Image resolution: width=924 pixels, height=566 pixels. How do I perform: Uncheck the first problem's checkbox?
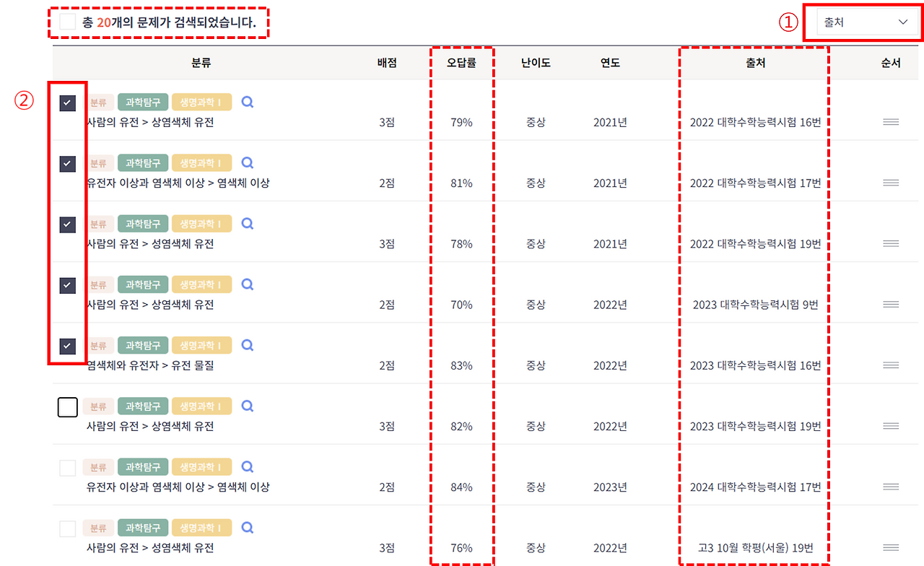click(67, 103)
